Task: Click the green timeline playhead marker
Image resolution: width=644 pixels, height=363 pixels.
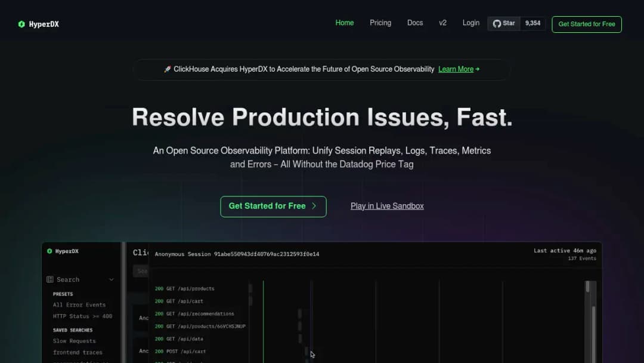Action: coord(264,321)
